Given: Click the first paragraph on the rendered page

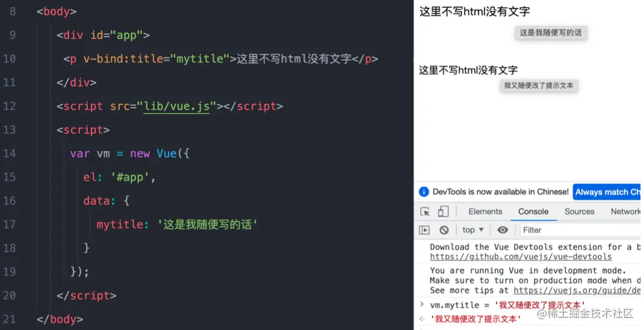Looking at the screenshot, I should tap(474, 11).
